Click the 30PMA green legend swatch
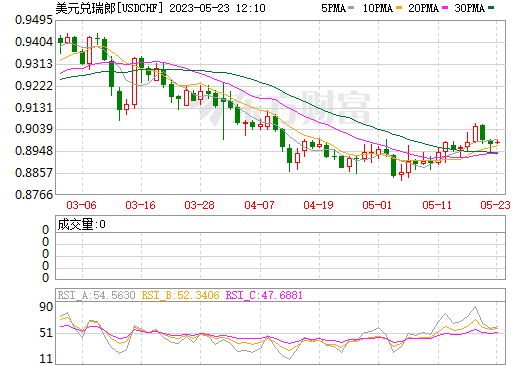This screenshot has height=365, width=520. coord(491,8)
